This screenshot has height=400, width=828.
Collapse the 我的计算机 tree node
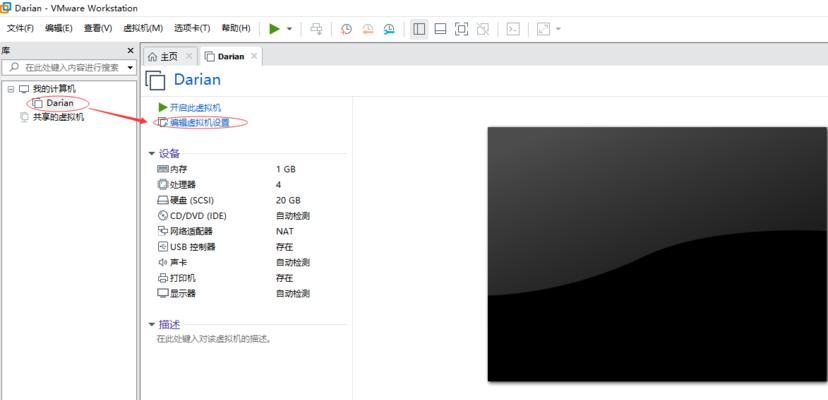(10, 89)
